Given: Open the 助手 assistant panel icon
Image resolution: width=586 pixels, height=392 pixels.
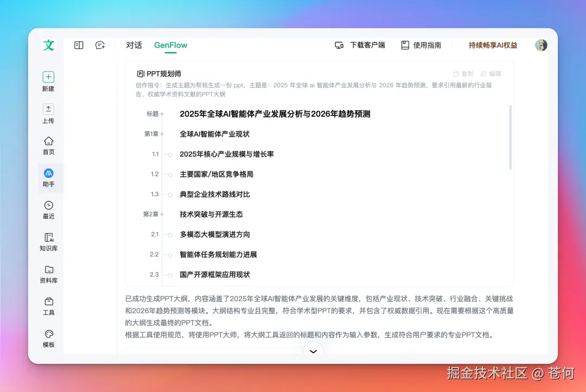Looking at the screenshot, I should (x=48, y=173).
